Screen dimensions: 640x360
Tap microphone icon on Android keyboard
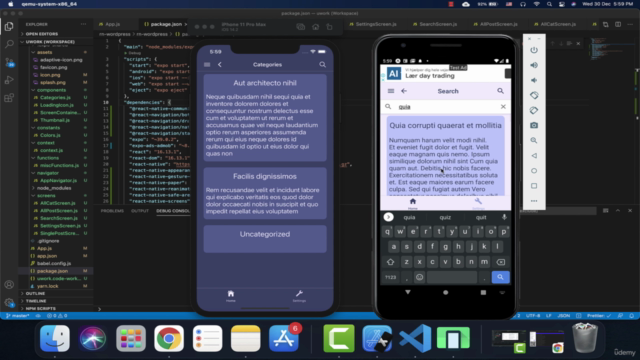[504, 217]
